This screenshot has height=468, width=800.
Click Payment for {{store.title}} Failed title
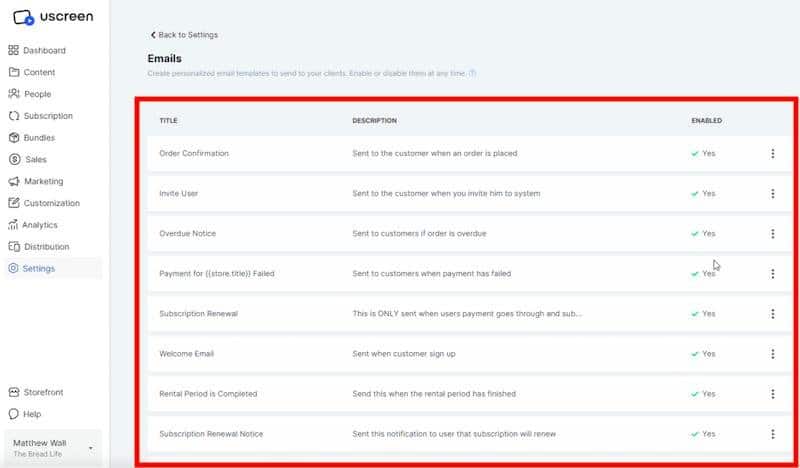(x=217, y=274)
